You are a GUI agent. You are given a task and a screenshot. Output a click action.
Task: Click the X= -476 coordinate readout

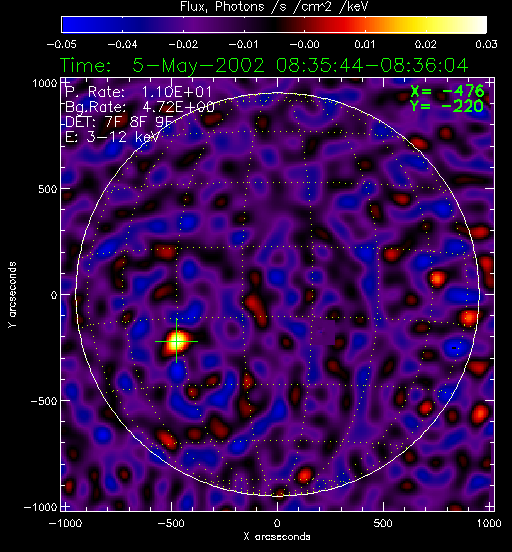(447, 91)
